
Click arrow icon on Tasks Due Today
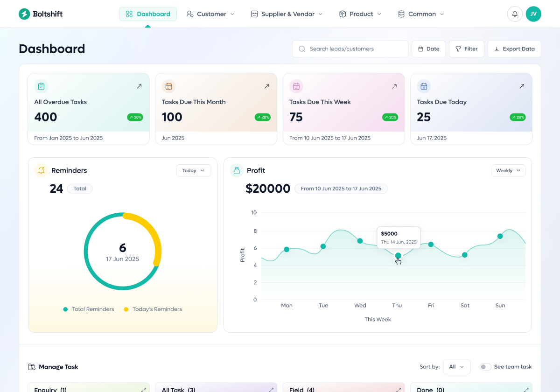click(522, 86)
